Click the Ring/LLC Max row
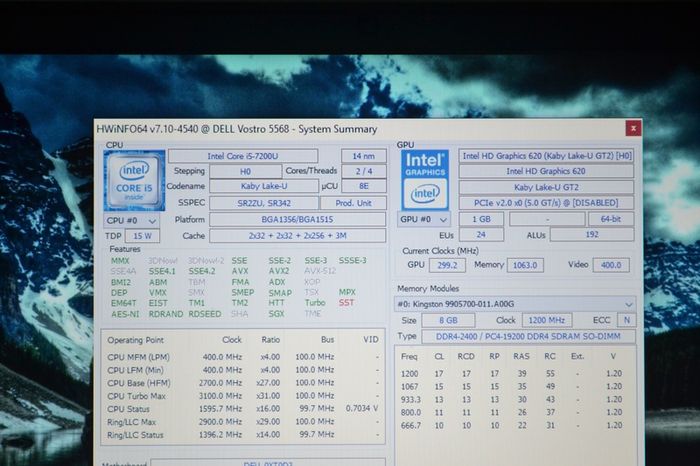Screen dimensions: 700x466 [x=243, y=422]
